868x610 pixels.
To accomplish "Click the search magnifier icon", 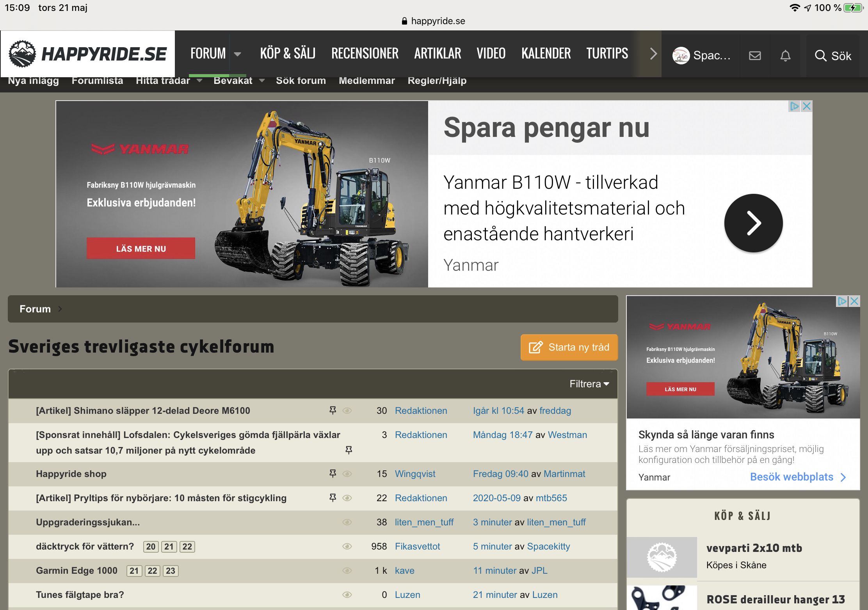I will click(x=820, y=56).
